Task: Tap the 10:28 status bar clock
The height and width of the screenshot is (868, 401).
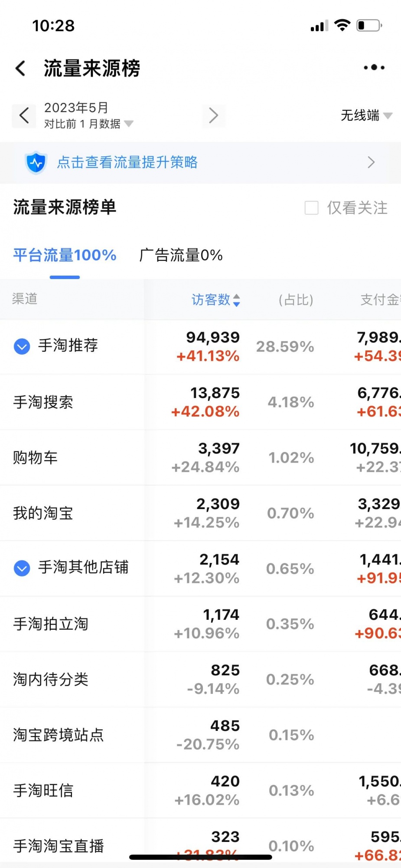Action: point(53,26)
